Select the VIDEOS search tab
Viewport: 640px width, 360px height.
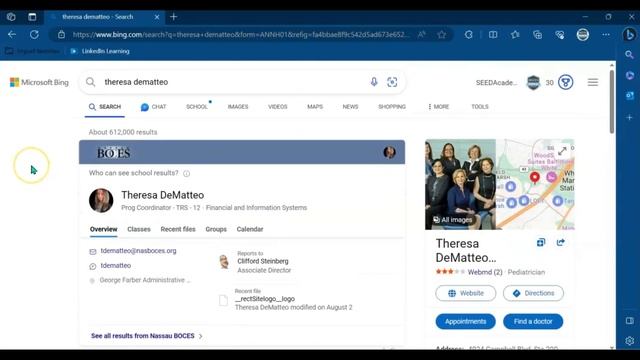[278, 107]
